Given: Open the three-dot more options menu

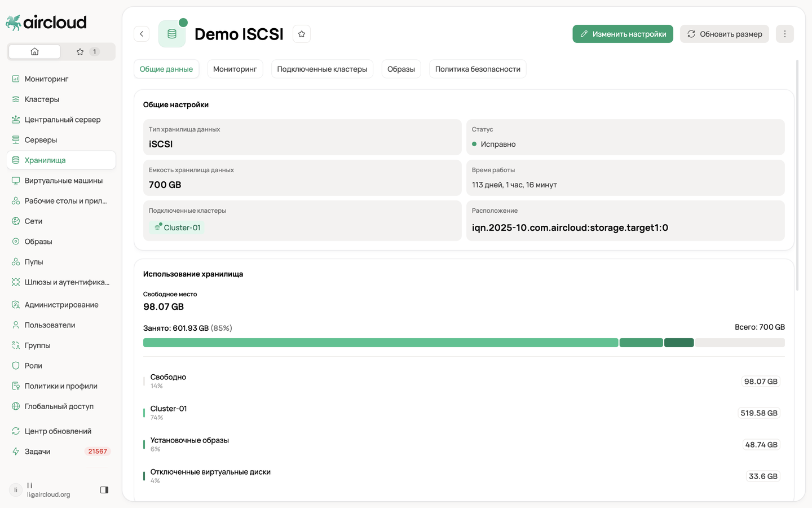Looking at the screenshot, I should click(785, 34).
